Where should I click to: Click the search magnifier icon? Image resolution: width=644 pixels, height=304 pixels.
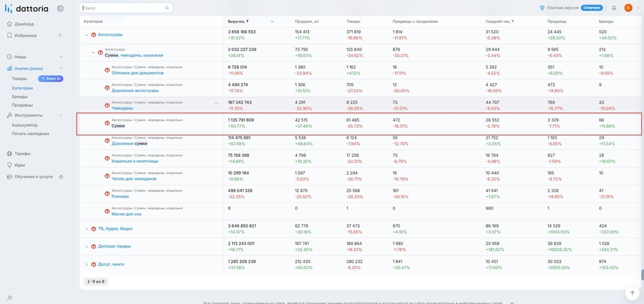click(x=167, y=8)
